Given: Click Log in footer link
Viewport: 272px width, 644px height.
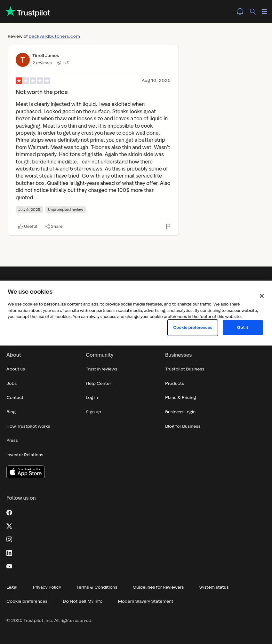Looking at the screenshot, I should tap(92, 398).
